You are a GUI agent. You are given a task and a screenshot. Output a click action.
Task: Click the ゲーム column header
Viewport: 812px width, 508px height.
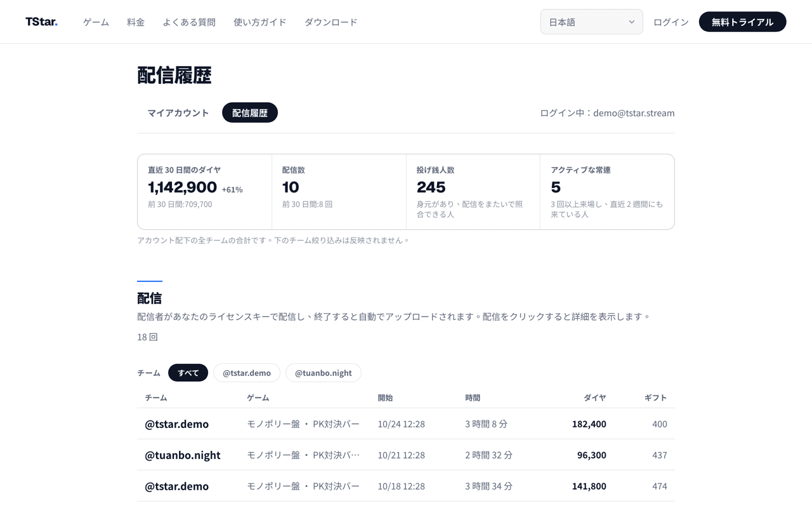(258, 398)
